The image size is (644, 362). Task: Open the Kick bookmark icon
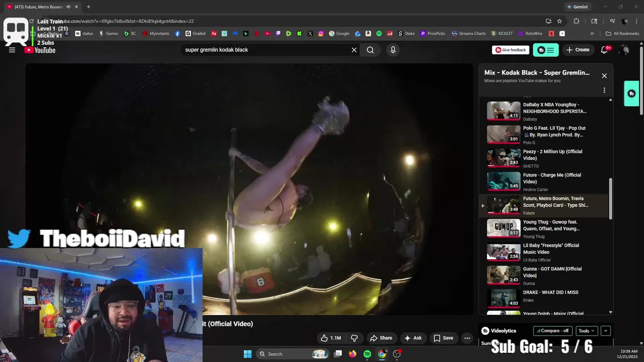point(299,34)
